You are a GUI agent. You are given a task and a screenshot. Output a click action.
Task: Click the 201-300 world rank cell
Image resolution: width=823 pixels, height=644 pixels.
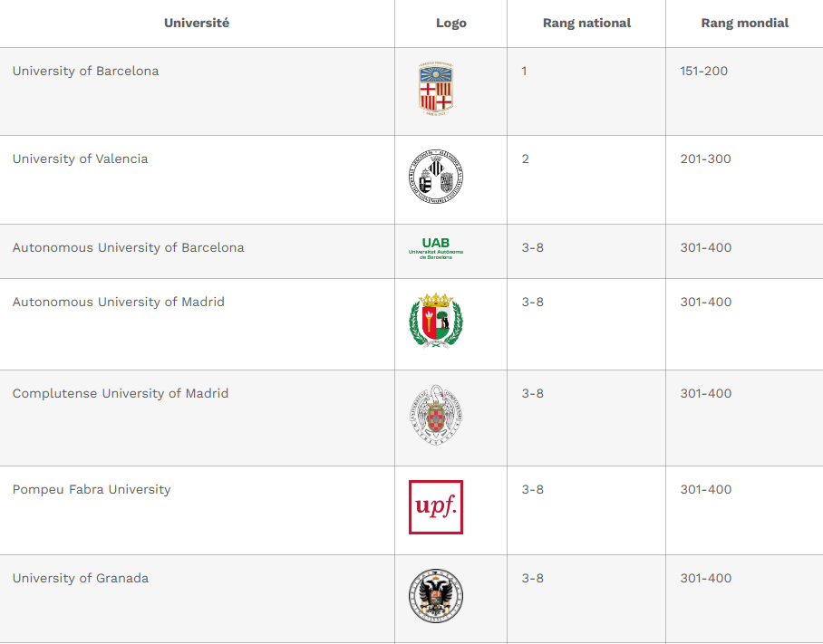click(705, 159)
